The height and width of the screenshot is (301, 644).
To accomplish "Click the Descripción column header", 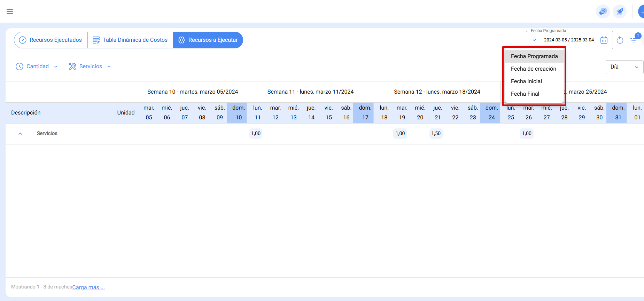I will 26,113.
